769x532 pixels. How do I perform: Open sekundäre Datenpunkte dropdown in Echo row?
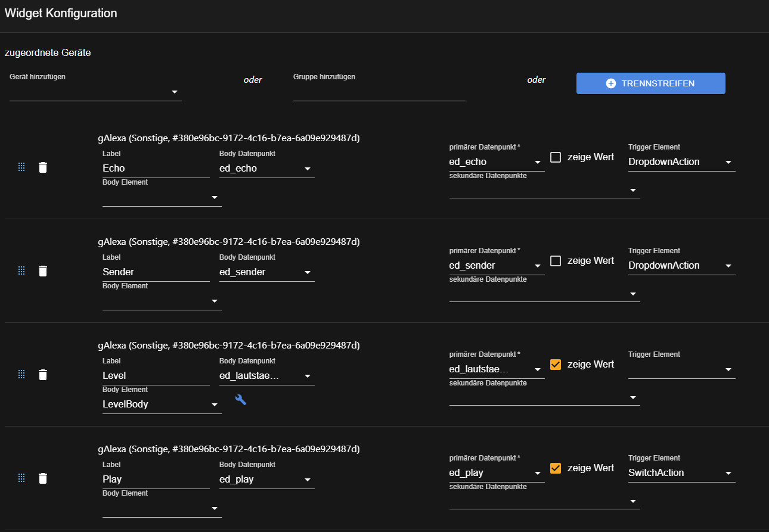545,190
